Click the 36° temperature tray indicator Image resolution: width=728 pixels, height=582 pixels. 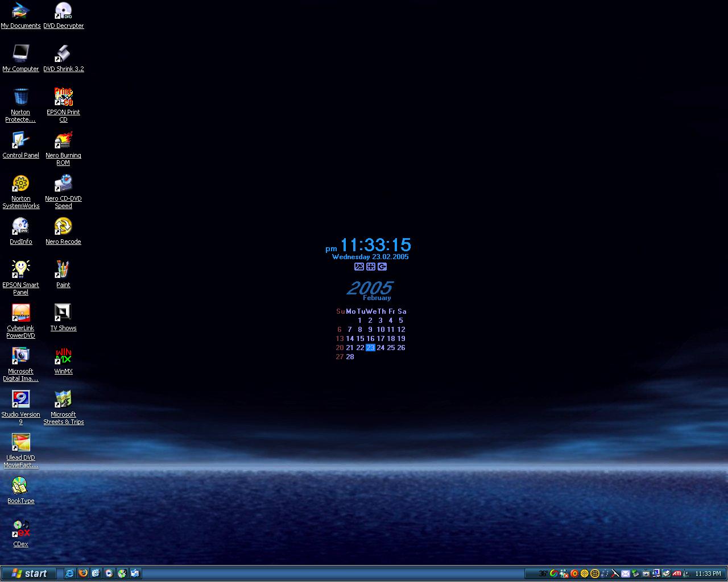click(543, 573)
